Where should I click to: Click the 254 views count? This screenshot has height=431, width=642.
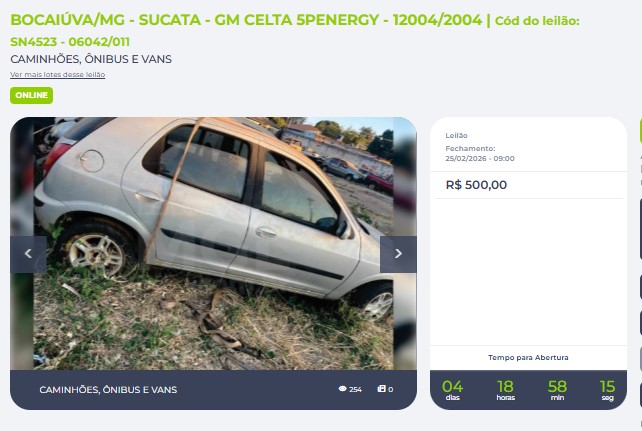coord(355,390)
